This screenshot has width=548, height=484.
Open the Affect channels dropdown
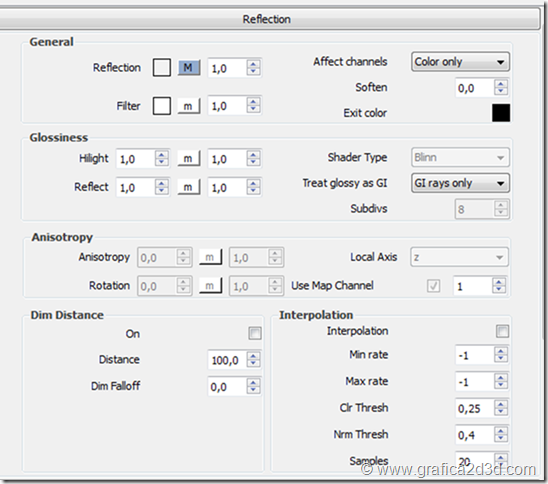[460, 62]
